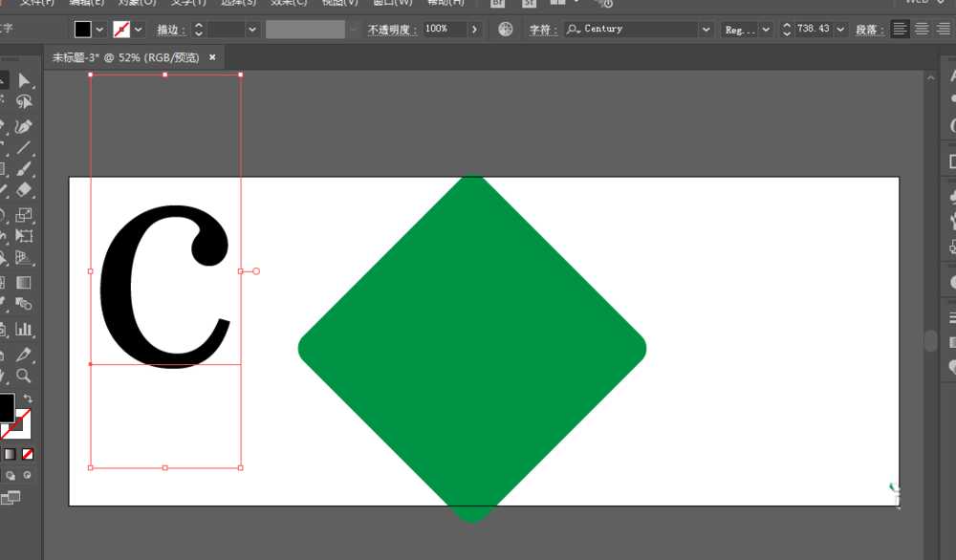Viewport: 956px width, 560px height.
Task: Switch to the 未标题-3 document tab
Action: pos(124,56)
